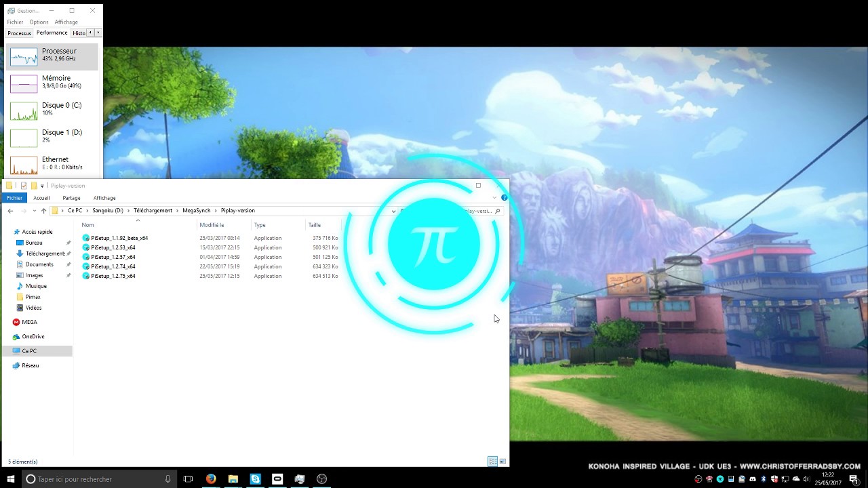Sort files by Taille column
868x488 pixels.
(315, 225)
